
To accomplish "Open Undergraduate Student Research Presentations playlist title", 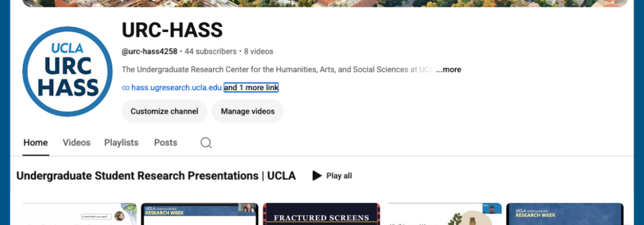I will click(156, 176).
